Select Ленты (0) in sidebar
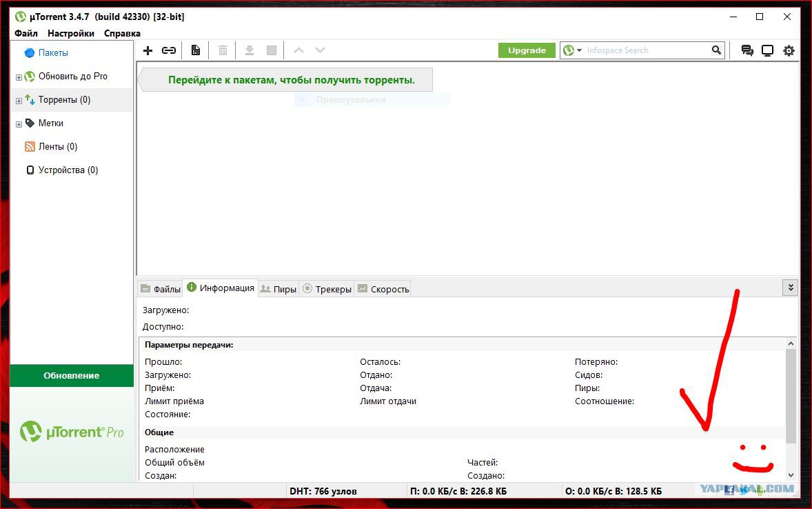Image resolution: width=812 pixels, height=509 pixels. click(58, 147)
